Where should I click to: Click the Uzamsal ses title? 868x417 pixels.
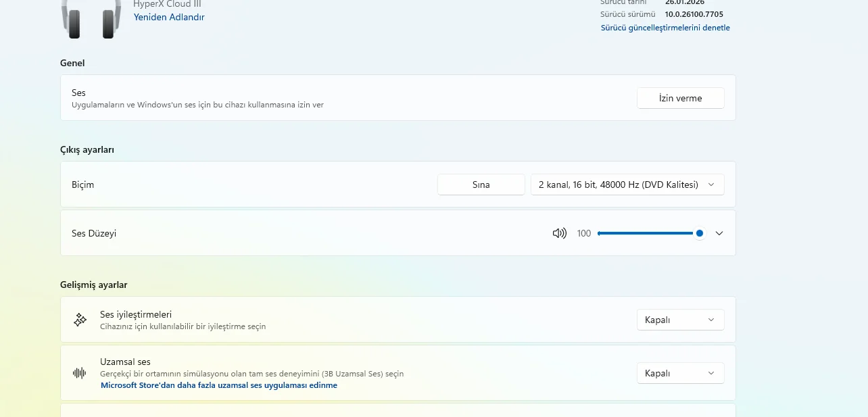[x=125, y=362]
